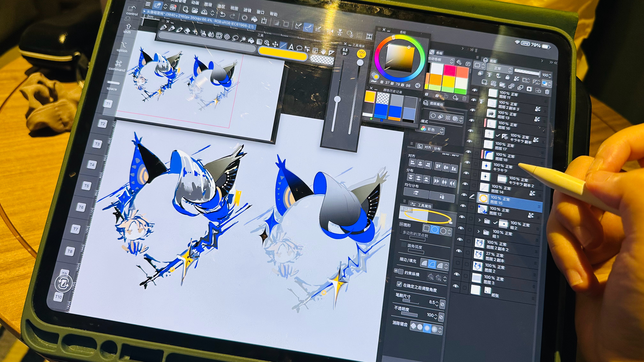Tap the shift modifier key button

coord(128,29)
